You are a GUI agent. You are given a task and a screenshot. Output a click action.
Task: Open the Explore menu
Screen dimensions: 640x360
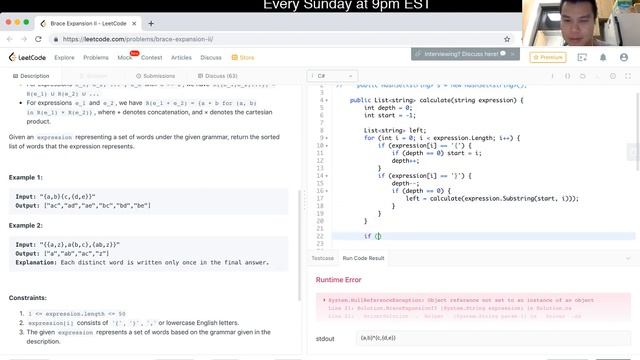pyautogui.click(x=64, y=58)
